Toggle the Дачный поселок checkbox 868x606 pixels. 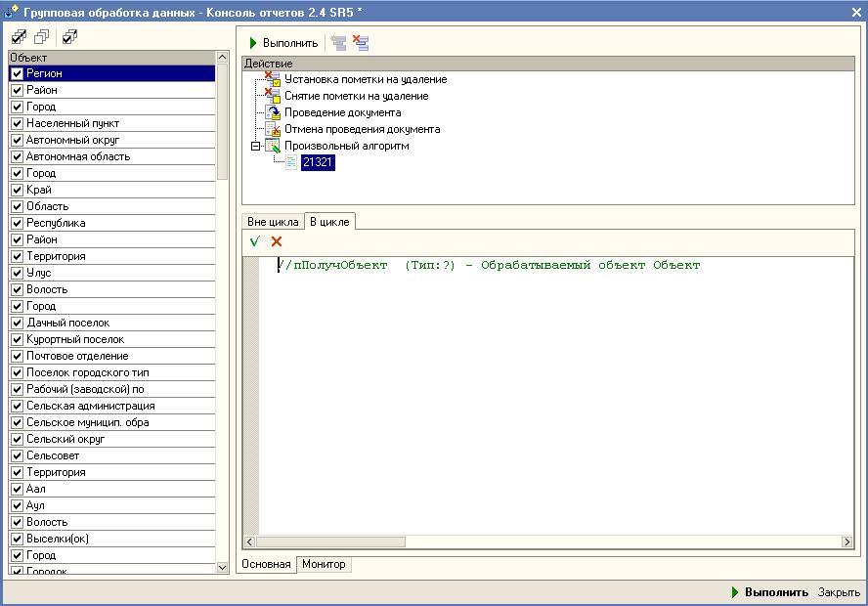click(x=18, y=323)
